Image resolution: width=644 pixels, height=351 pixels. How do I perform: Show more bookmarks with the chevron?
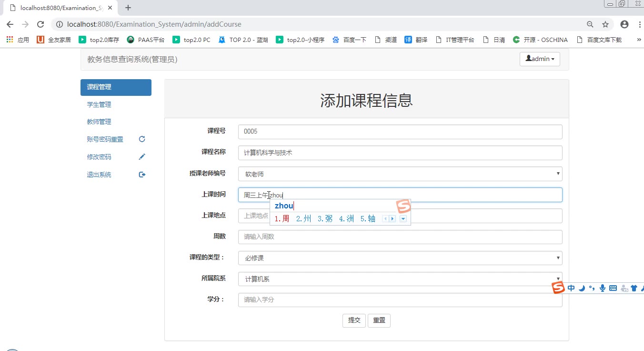click(x=639, y=40)
